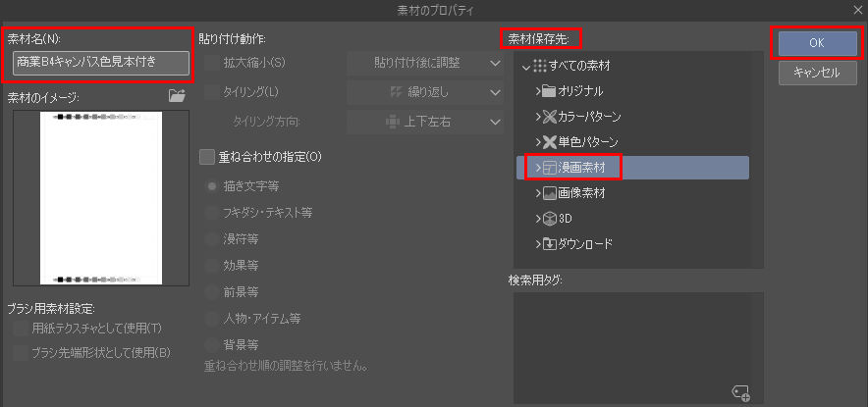The height and width of the screenshot is (407, 868).
Task: Open the folder icon beside 素材のイメージ
Action: pyautogui.click(x=177, y=96)
